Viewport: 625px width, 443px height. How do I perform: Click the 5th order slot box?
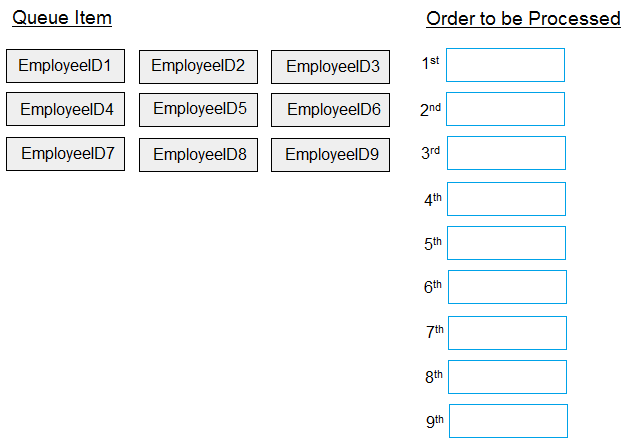pyautogui.click(x=506, y=243)
